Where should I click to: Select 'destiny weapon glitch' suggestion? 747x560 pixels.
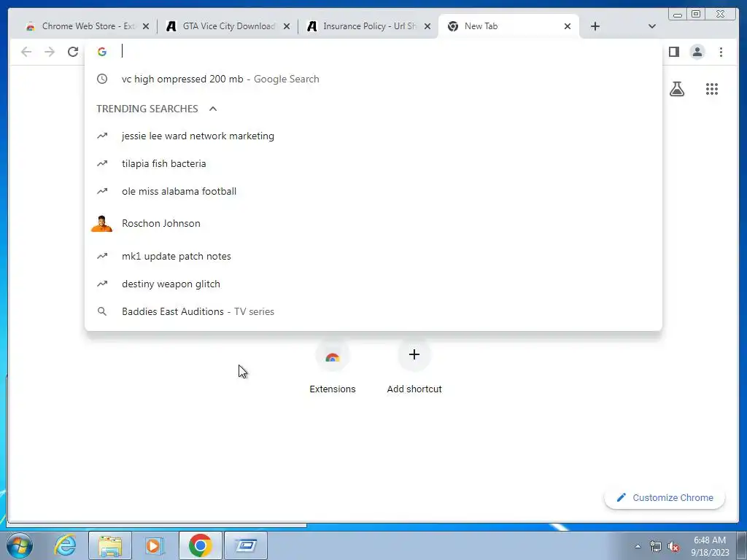pos(373,284)
